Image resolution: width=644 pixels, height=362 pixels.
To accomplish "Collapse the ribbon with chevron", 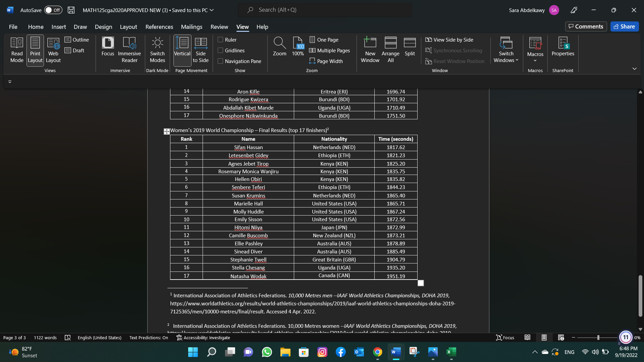I will tap(634, 69).
